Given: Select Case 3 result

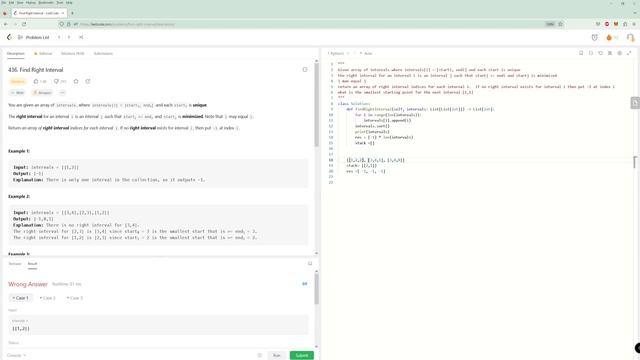Looking at the screenshot, I should tap(75, 298).
